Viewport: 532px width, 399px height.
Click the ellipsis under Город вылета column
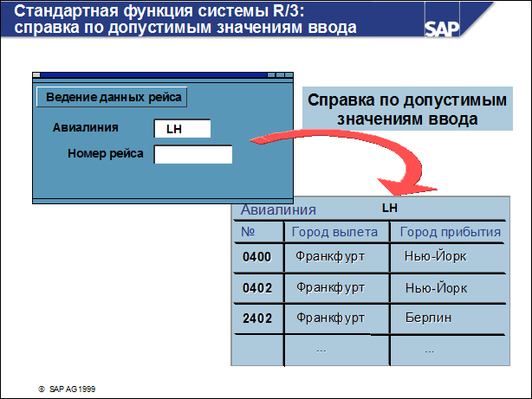pyautogui.click(x=321, y=351)
